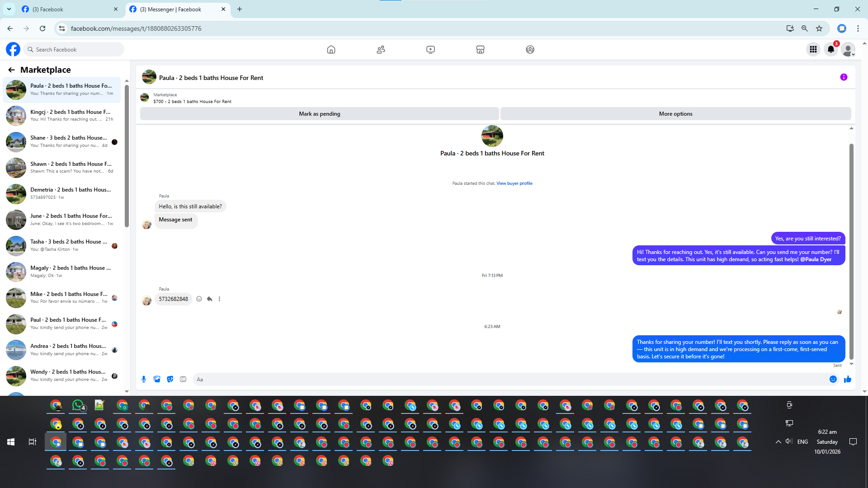Click Mark as pending button
This screenshot has height=488, width=868.
coord(319,114)
